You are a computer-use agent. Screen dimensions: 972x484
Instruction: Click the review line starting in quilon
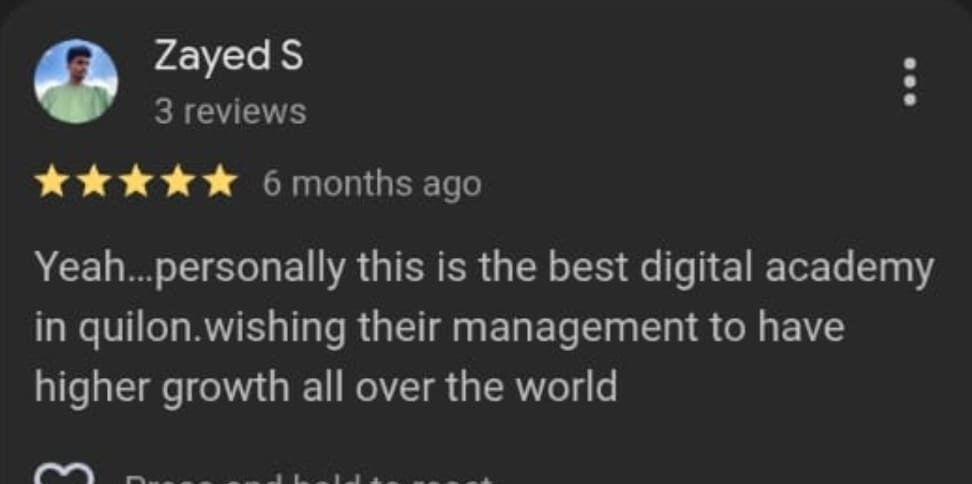(x=439, y=329)
